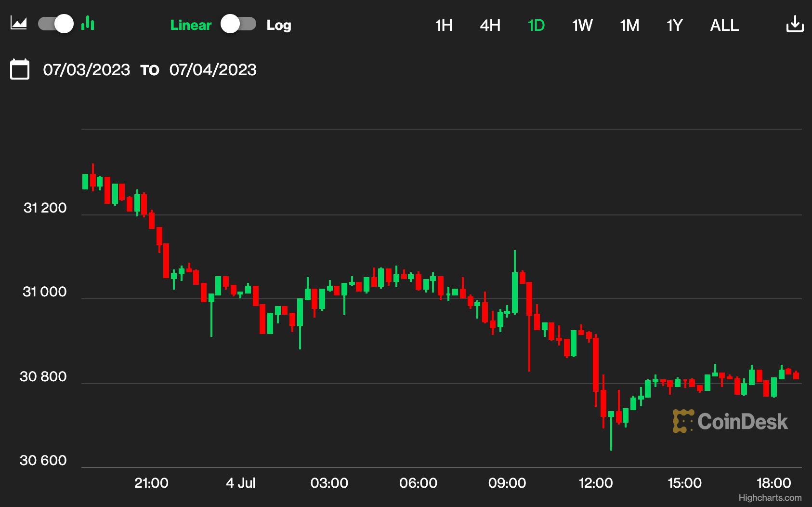
Task: Edit the end date 07/04/2023
Action: pos(213,70)
